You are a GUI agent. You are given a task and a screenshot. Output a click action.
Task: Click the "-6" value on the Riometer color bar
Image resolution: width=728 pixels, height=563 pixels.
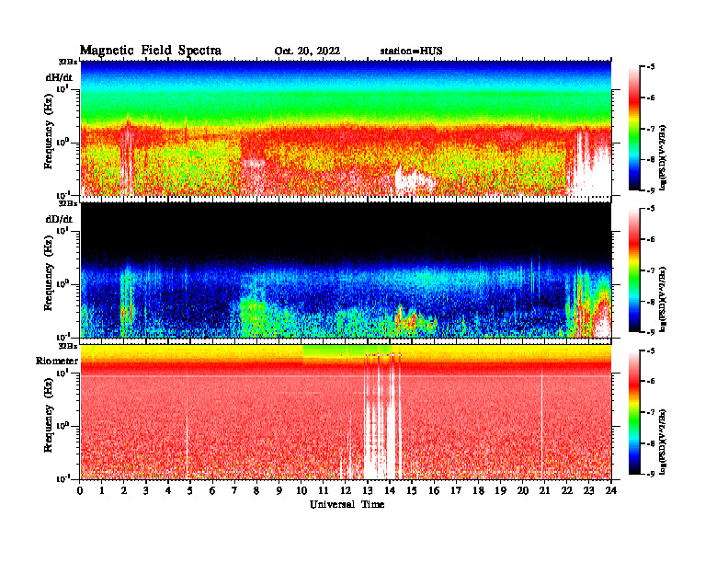[x=650, y=381]
